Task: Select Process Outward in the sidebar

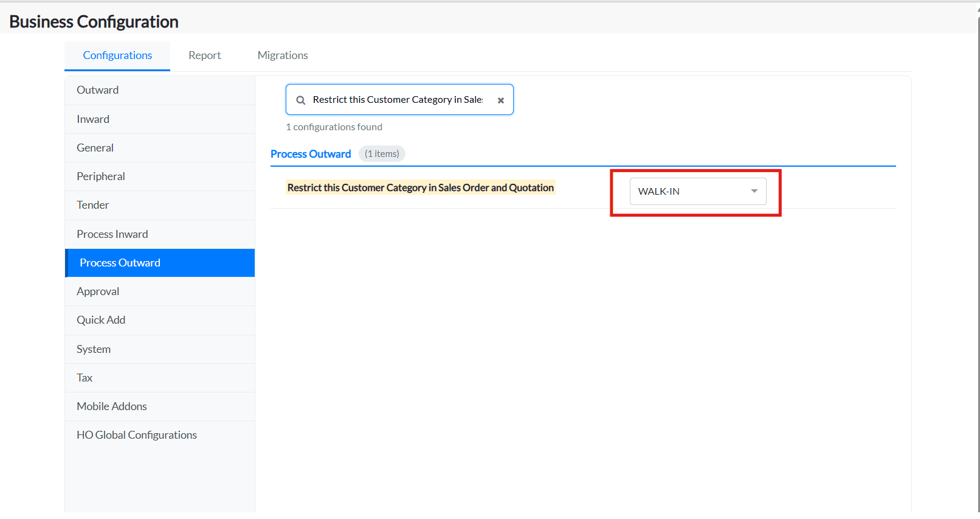Action: (120, 263)
